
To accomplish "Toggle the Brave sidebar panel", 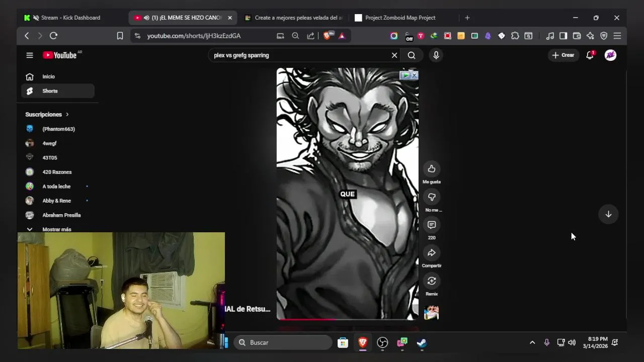I will tap(563, 36).
